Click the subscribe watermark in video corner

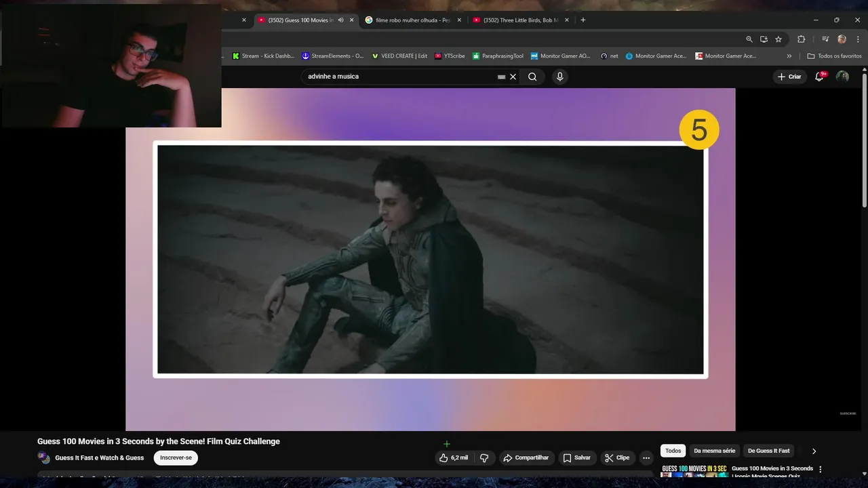click(x=848, y=413)
